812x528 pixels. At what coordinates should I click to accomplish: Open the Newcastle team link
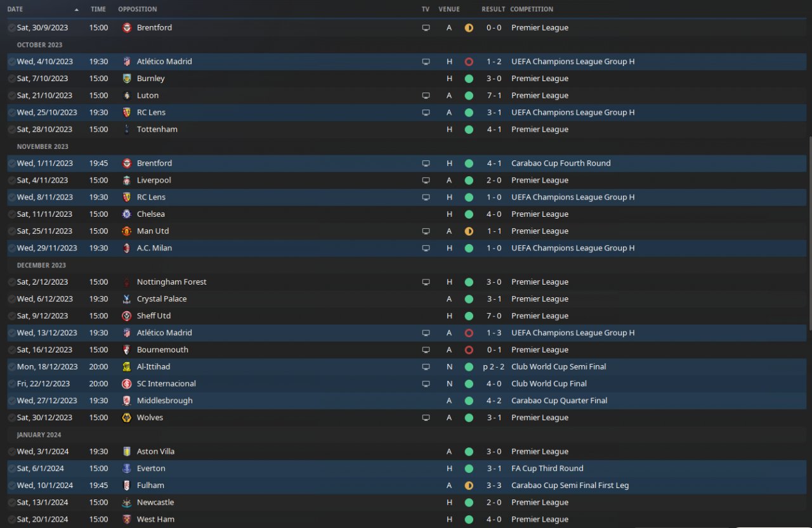(155, 502)
